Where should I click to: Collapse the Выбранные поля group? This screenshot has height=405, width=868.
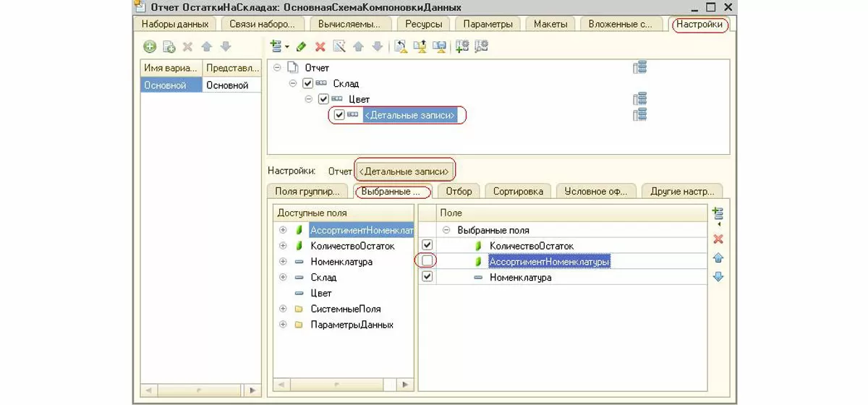[446, 230]
